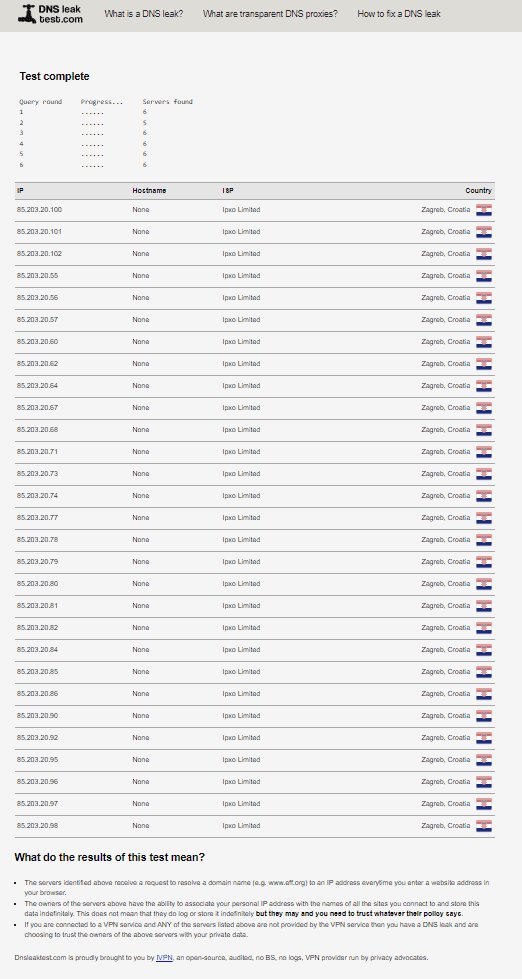Click the Country column header
The height and width of the screenshot is (979, 522).
click(x=478, y=190)
